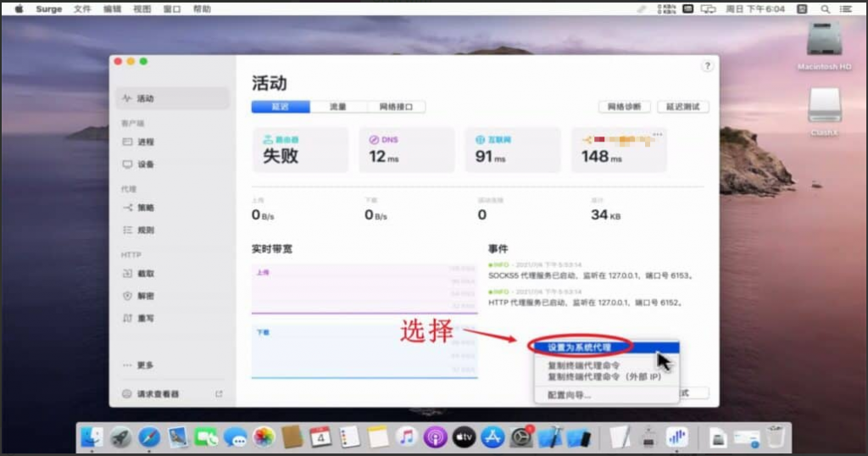868x456 pixels.
Task: Switch to the 流量 tab
Action: 338,107
